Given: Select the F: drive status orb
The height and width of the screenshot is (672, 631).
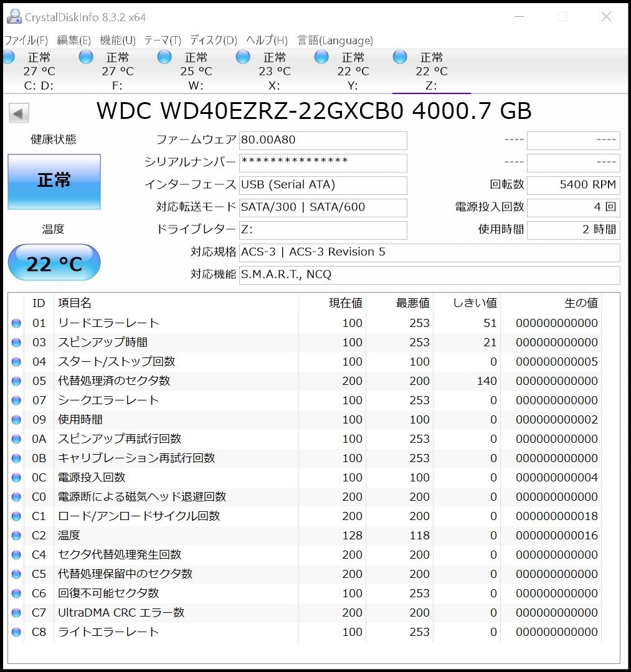Looking at the screenshot, I should pos(86,57).
